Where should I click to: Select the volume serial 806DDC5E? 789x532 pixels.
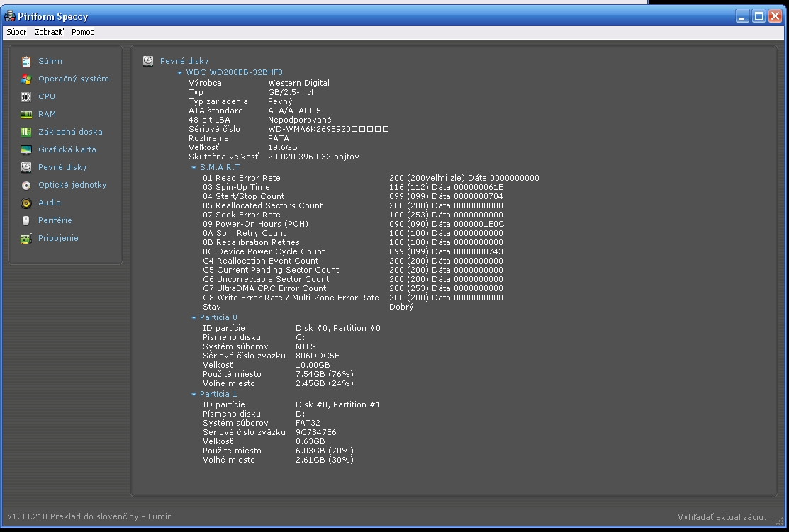(x=317, y=356)
